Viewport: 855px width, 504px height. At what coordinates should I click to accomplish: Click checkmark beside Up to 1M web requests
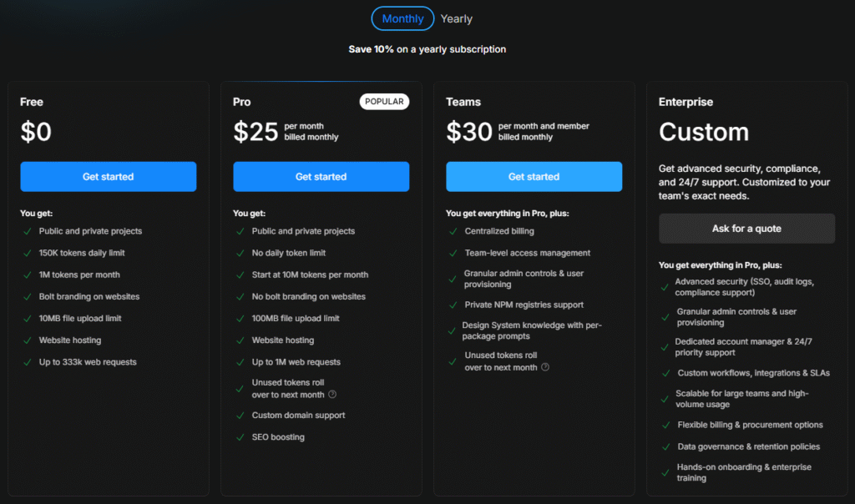pyautogui.click(x=240, y=362)
